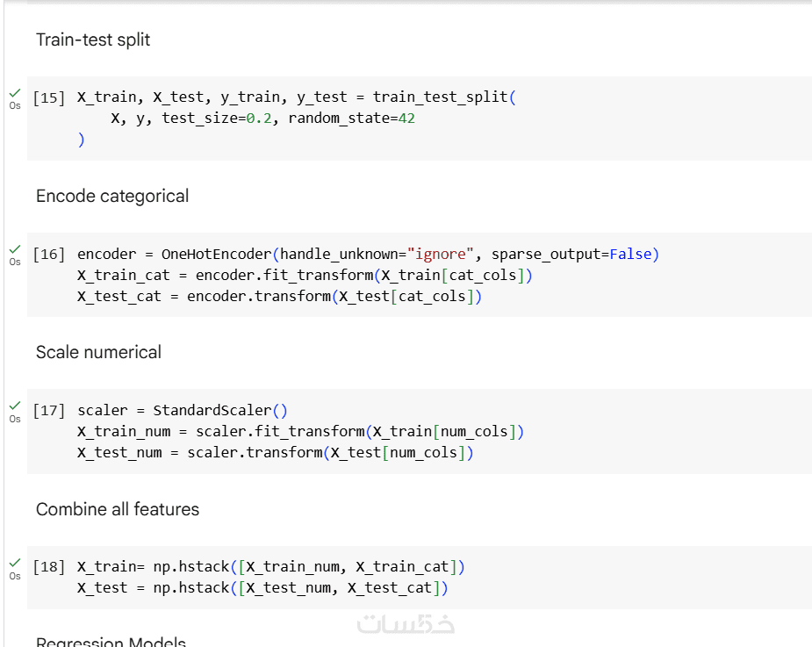Click the [17] execution count of scaler cell

tap(49, 411)
